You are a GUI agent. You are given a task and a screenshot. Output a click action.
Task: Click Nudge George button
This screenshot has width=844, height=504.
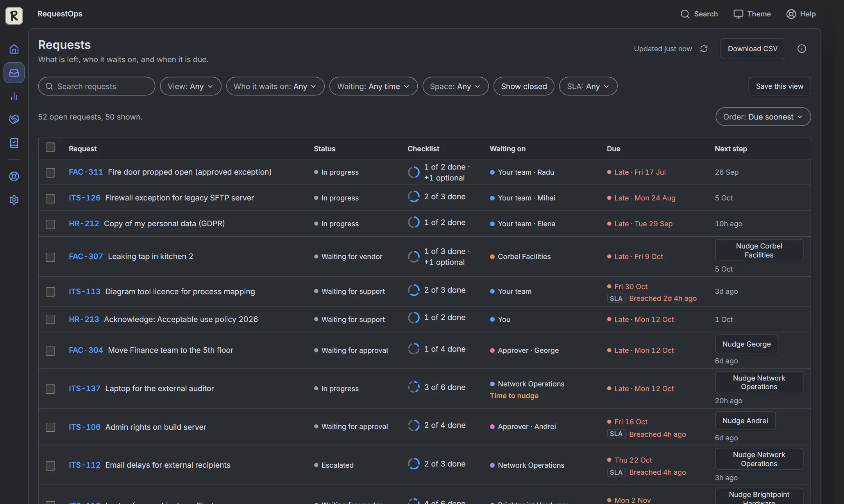pyautogui.click(x=746, y=344)
